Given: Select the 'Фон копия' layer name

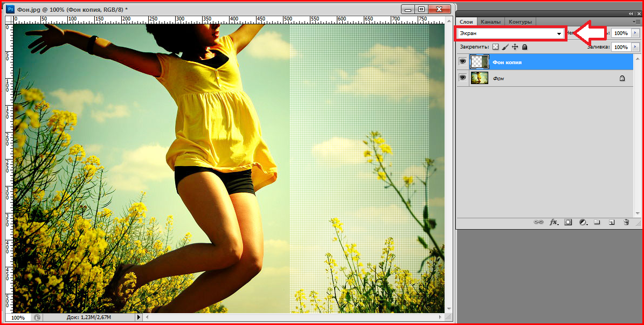Looking at the screenshot, I should click(x=507, y=62).
